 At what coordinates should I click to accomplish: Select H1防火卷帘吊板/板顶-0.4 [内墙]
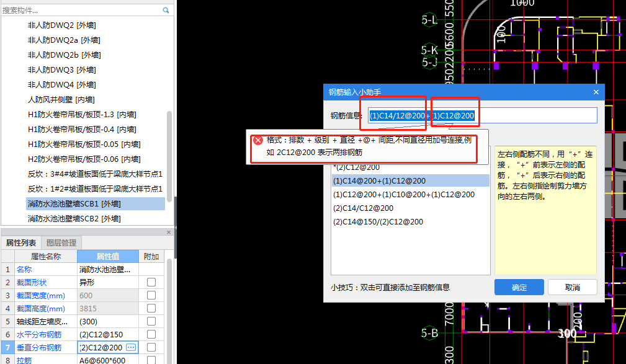[82, 130]
